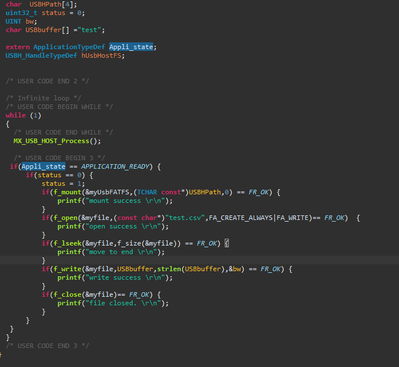Click the "test.csv" string literal
The height and width of the screenshot is (367, 399).
coord(186,218)
